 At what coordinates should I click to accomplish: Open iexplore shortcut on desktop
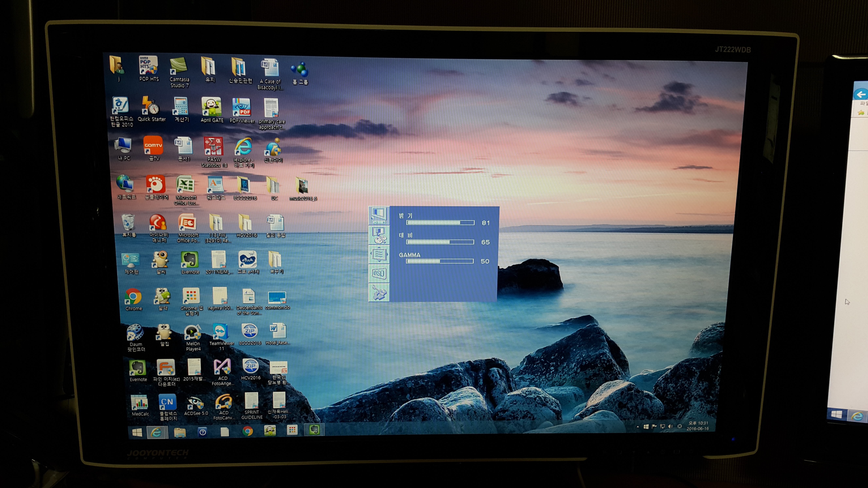click(244, 153)
